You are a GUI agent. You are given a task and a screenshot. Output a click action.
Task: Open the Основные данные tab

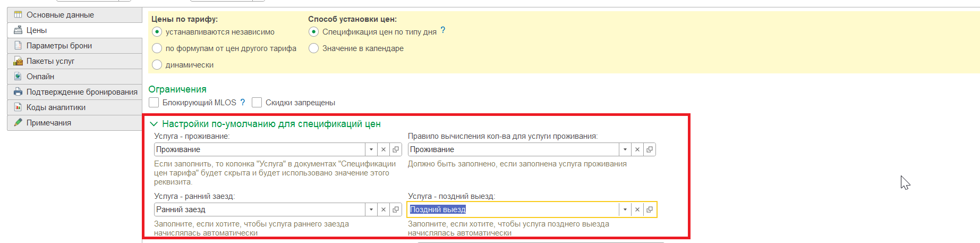point(74,15)
